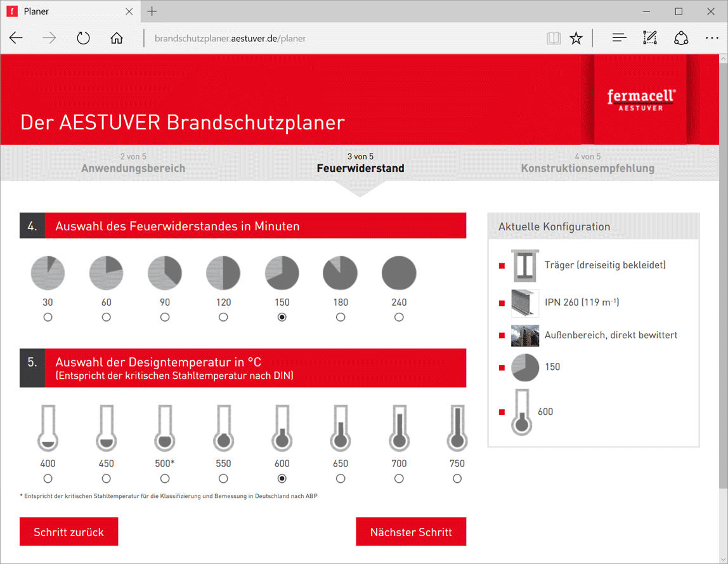This screenshot has width=728, height=564.
Task: Click the 550 °C thermometer icon
Action: coord(223,428)
